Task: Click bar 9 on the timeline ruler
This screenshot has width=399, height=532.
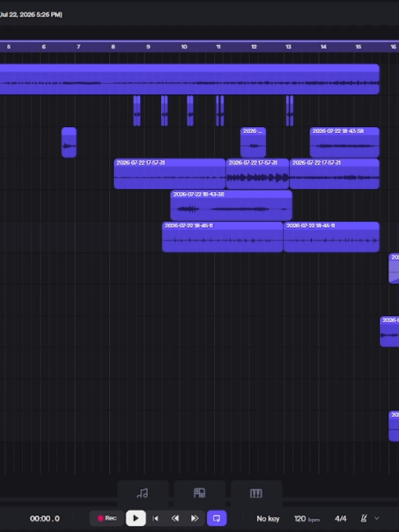Action: (148, 47)
